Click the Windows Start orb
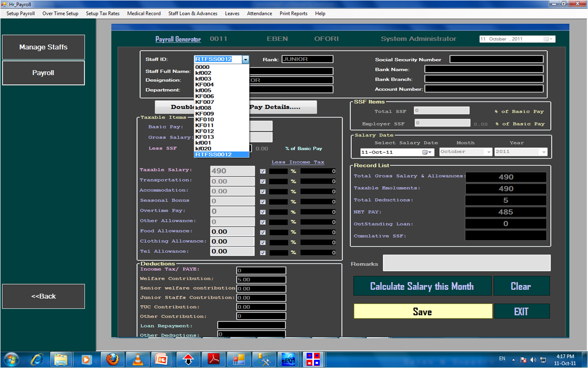 pos(11,359)
